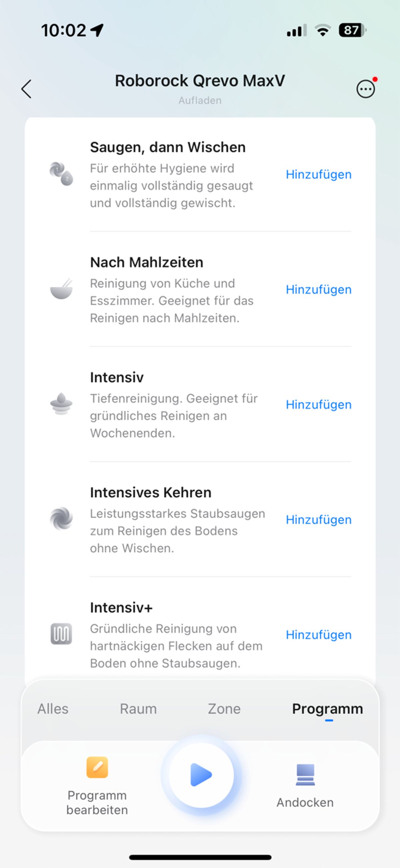
Task: Tap the Intensiv+ mopping pattern icon
Action: [61, 634]
